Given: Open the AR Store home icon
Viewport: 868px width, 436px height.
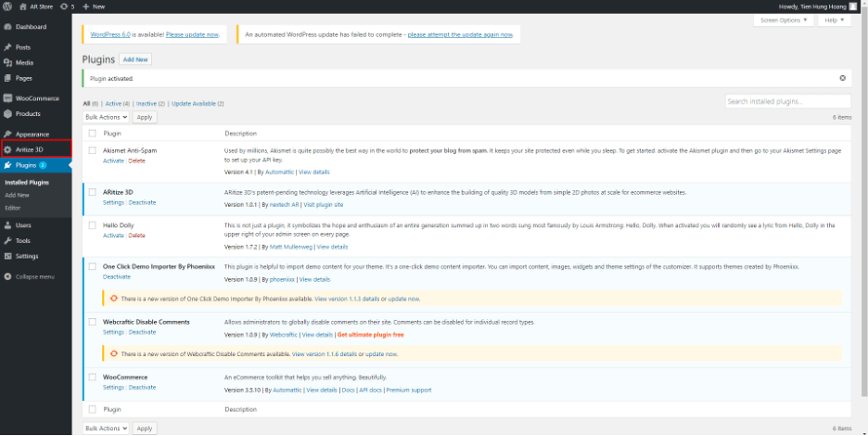Looking at the screenshot, I should point(22,6).
